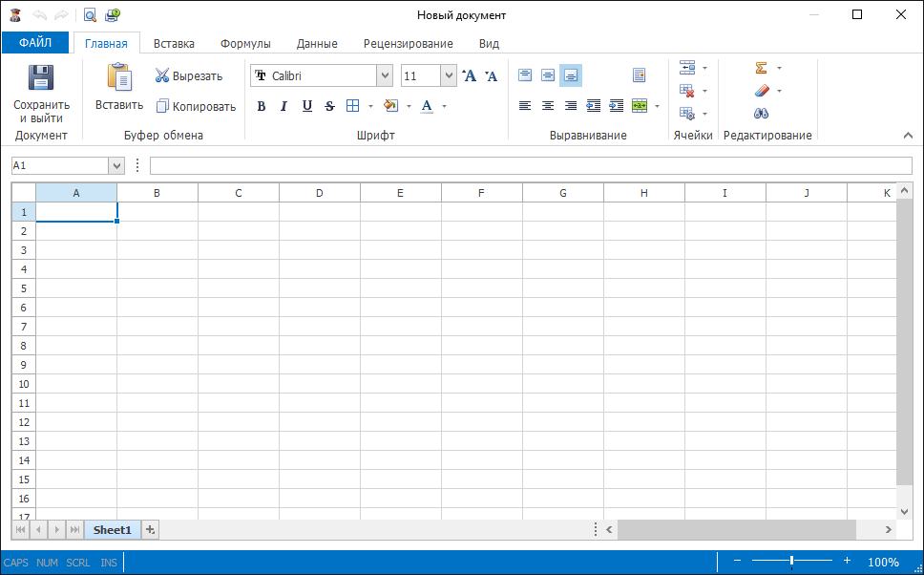
Task: Click the AutoSum sigma icon
Action: click(x=761, y=68)
